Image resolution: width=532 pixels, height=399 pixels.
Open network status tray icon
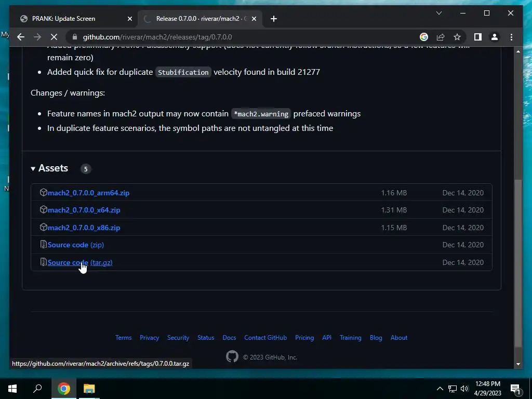(453, 389)
